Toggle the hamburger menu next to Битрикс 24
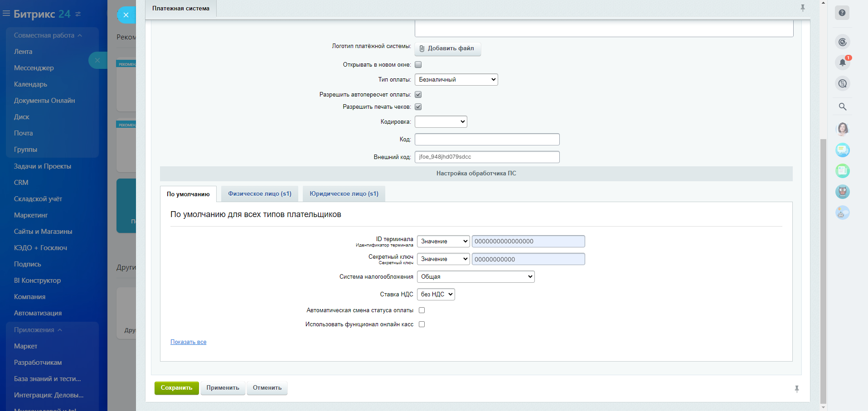 (6, 14)
